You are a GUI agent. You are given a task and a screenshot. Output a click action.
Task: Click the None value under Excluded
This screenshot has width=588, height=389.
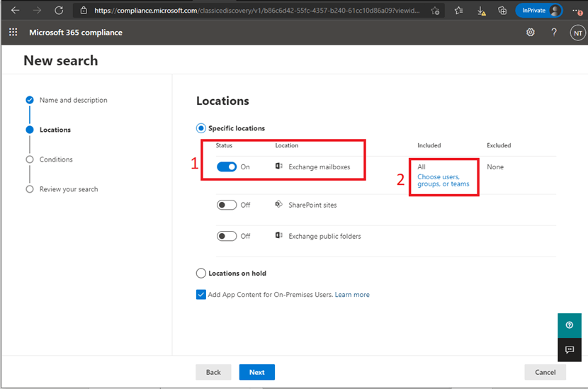(495, 167)
